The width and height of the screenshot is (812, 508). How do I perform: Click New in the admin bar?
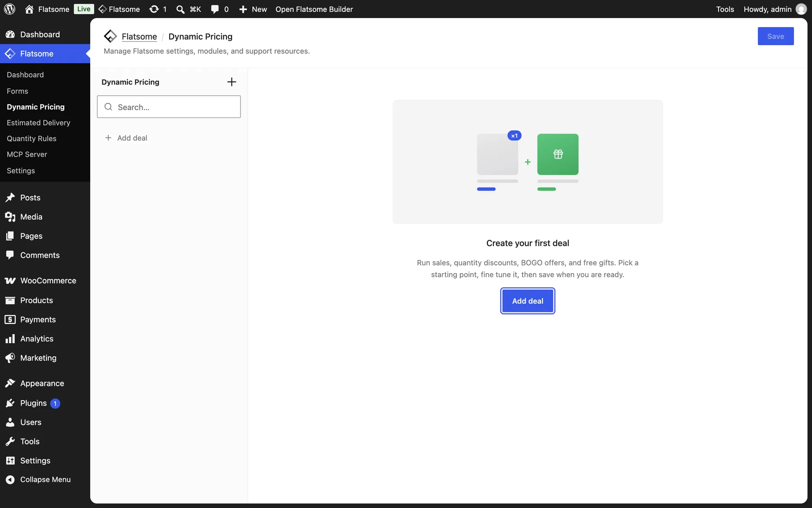pos(253,9)
